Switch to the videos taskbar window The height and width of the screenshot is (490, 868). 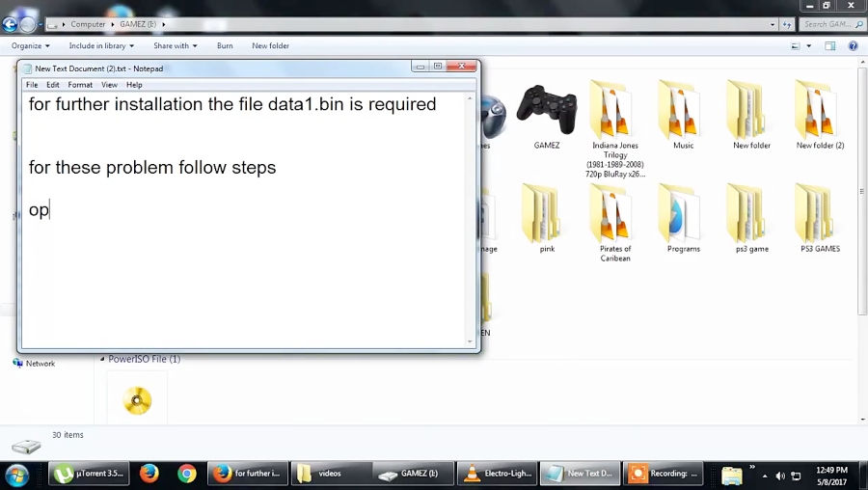click(x=331, y=474)
